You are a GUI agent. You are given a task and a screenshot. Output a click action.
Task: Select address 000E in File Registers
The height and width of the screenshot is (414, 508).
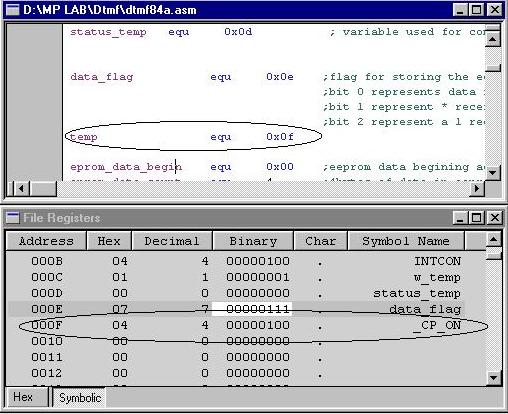click(47, 309)
